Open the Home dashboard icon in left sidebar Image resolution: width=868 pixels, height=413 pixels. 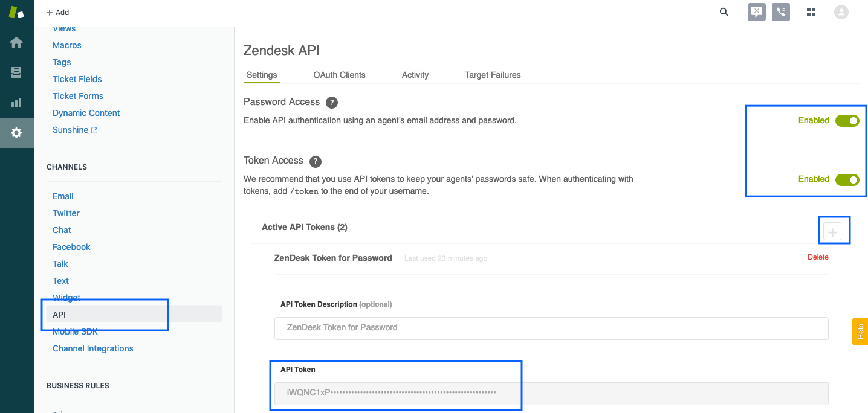tap(17, 42)
